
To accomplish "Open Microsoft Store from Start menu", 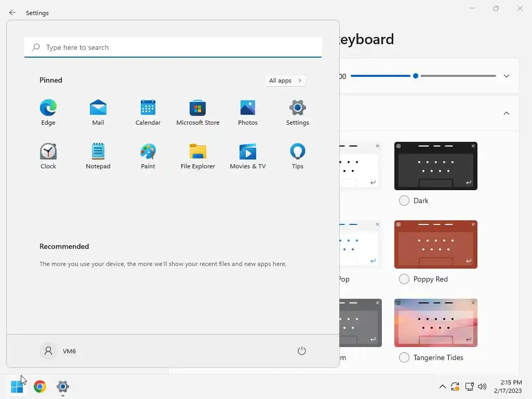I will click(x=198, y=112).
